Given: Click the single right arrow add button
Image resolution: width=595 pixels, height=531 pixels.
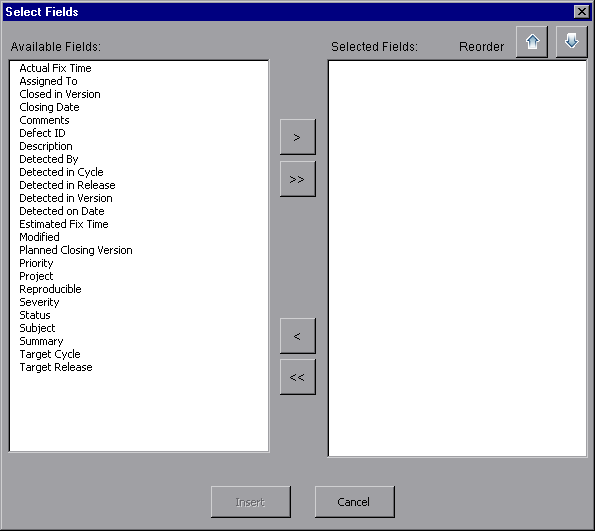Looking at the screenshot, I should coord(298,137).
